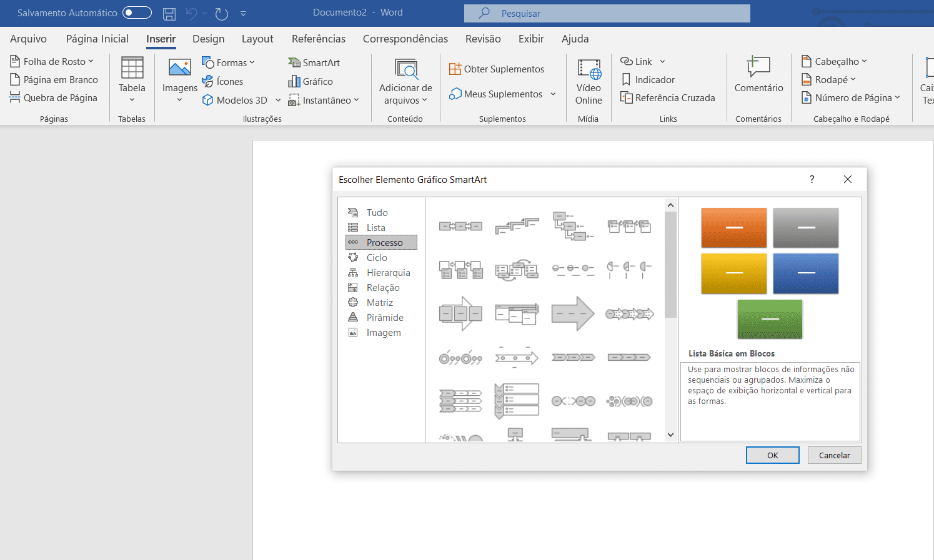Viewport: 934px width, 560px height.
Task: Click the Ícones insert button
Action: tap(208, 82)
